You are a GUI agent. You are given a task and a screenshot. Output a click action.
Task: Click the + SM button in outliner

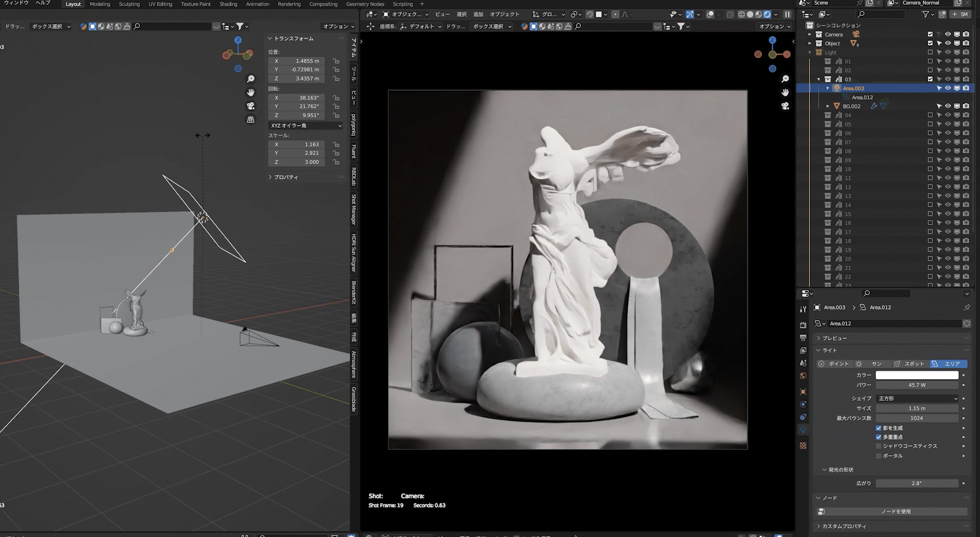[x=960, y=14]
